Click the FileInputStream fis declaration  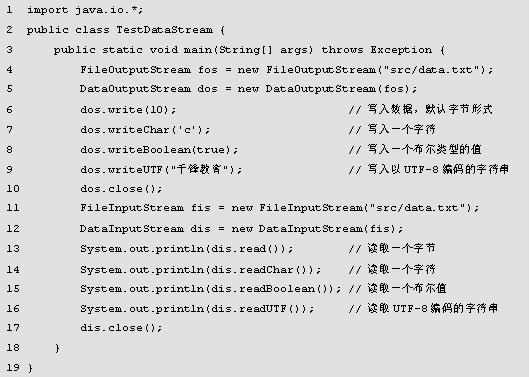coord(279,208)
